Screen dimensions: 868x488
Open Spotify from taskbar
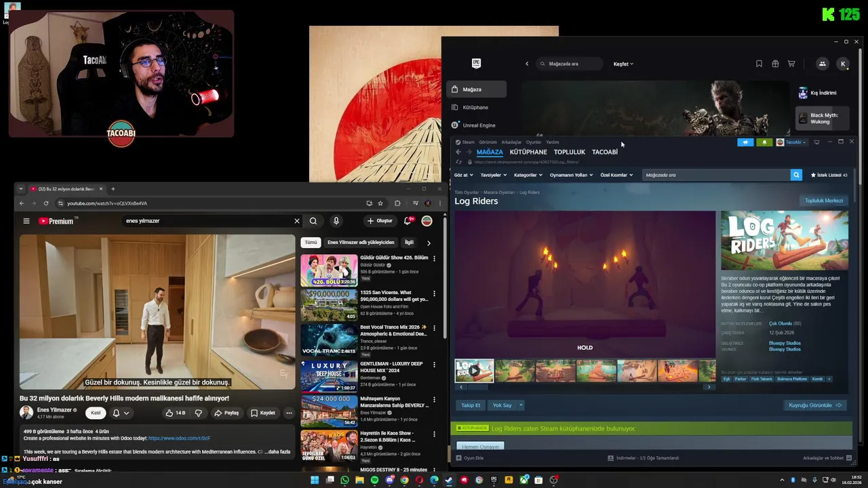tap(374, 481)
